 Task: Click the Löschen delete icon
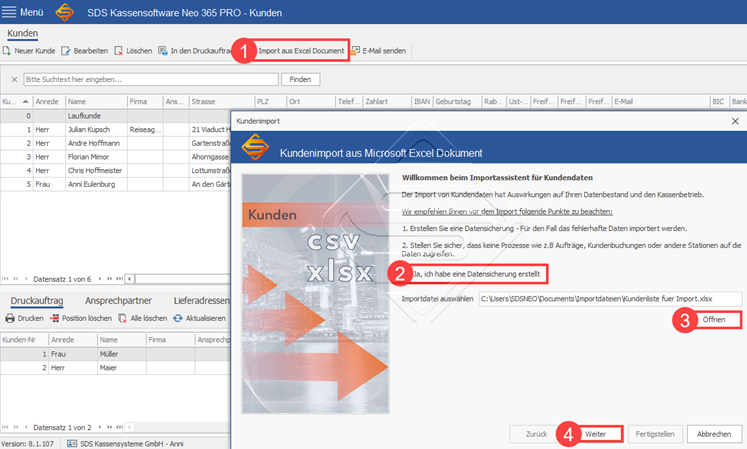point(119,51)
